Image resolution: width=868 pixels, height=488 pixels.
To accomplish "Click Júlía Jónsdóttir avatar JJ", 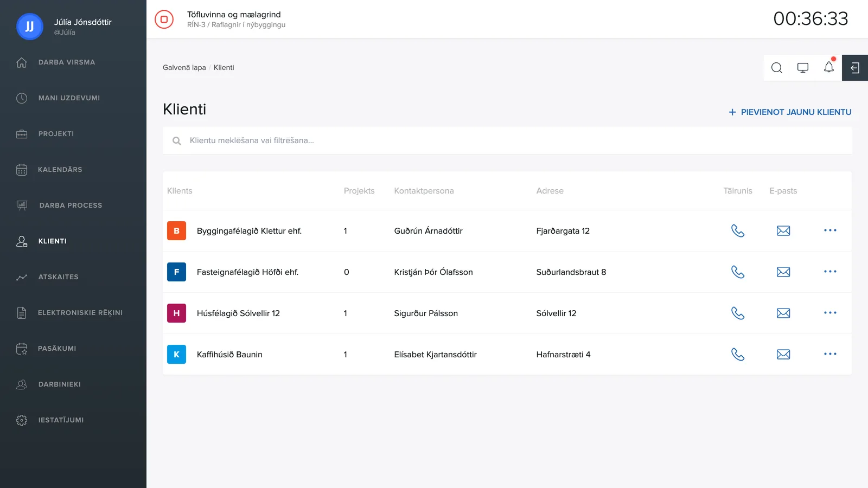I will point(30,27).
